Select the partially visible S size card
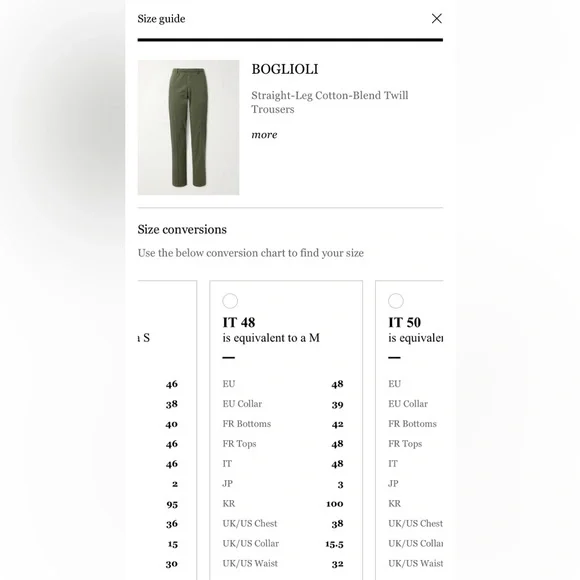 click(167, 430)
